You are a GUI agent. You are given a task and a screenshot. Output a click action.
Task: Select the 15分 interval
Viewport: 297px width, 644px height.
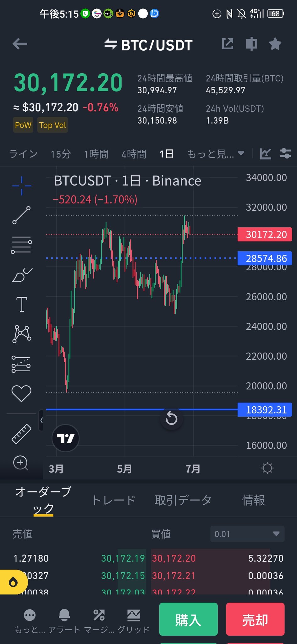click(x=61, y=154)
